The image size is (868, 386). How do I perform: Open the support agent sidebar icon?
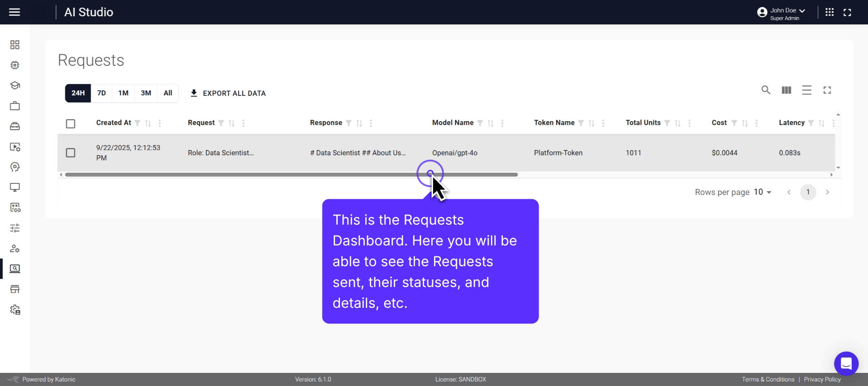tap(15, 167)
